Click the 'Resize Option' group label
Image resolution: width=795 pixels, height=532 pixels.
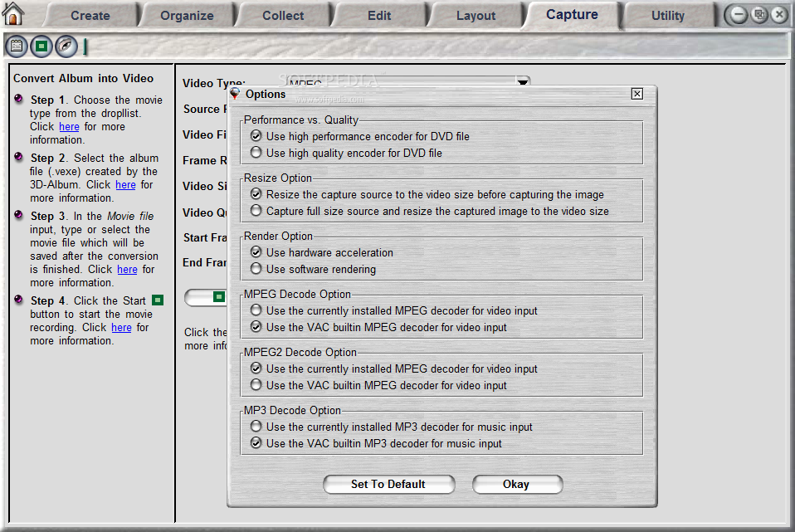tap(278, 178)
